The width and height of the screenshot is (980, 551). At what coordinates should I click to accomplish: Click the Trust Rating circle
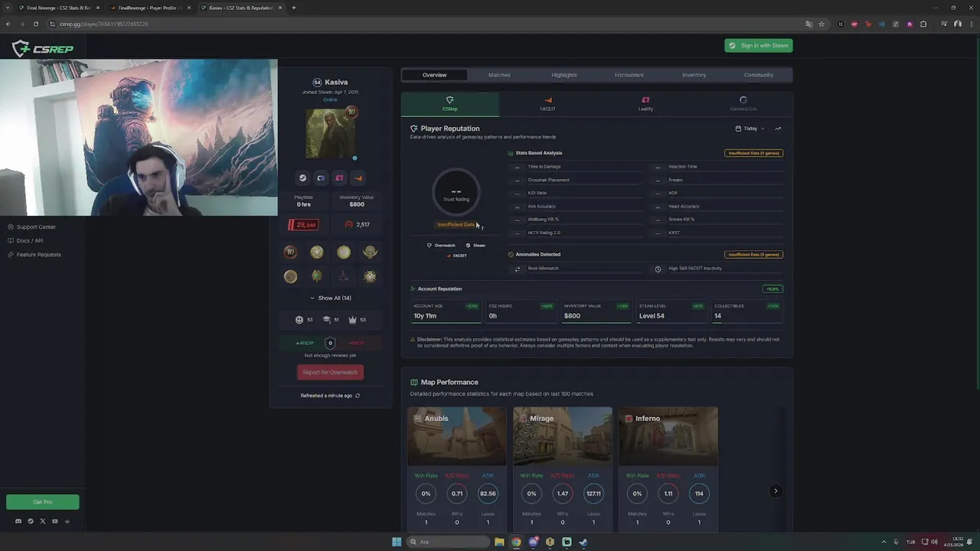click(456, 192)
